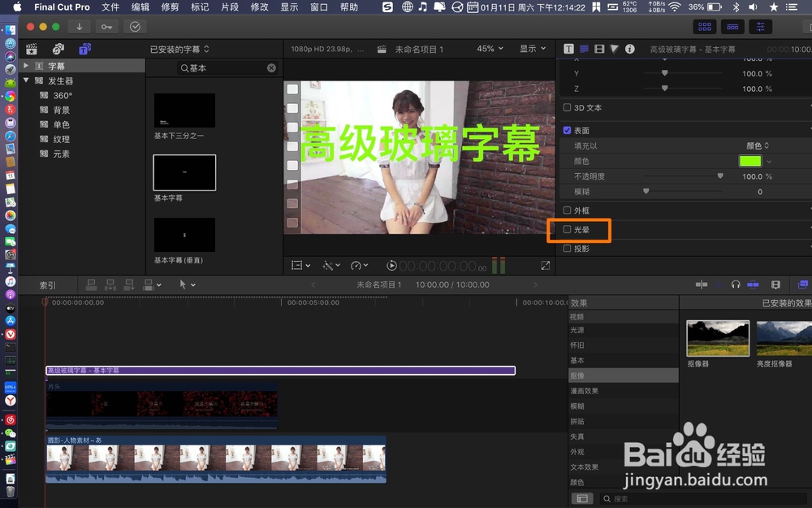
Task: Open the 编辑 menu
Action: point(140,7)
